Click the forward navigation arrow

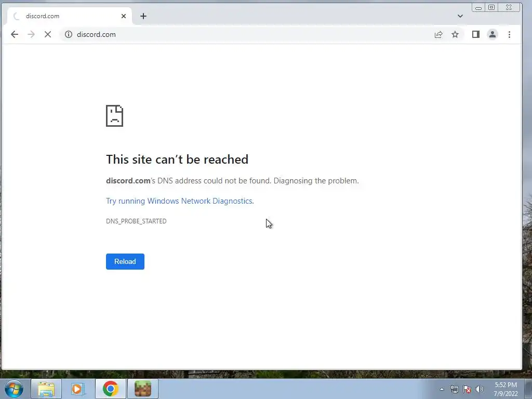(31, 34)
